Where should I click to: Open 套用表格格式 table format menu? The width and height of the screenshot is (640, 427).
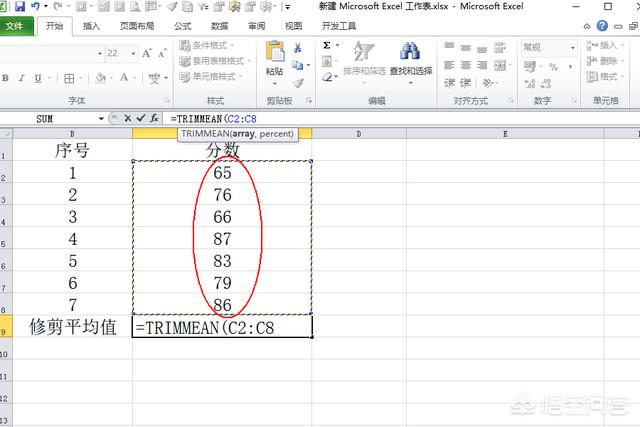tap(215, 61)
